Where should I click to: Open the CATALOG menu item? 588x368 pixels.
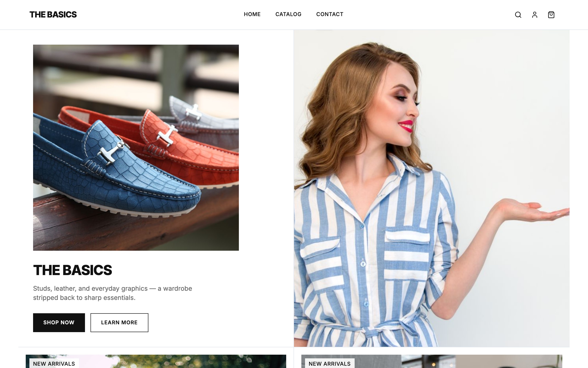pos(288,14)
